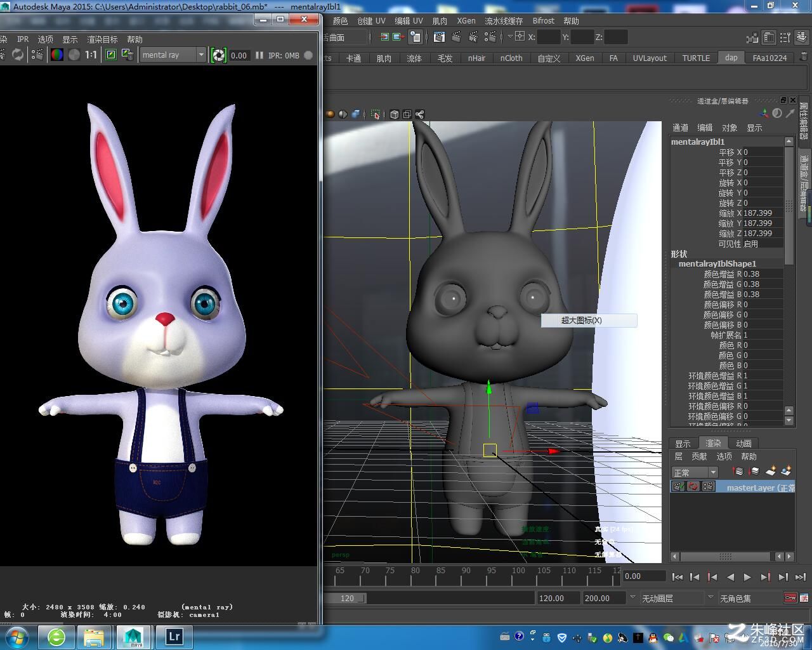Click the select inputs icon on status line
This screenshot has width=812, height=650.
click(x=385, y=37)
